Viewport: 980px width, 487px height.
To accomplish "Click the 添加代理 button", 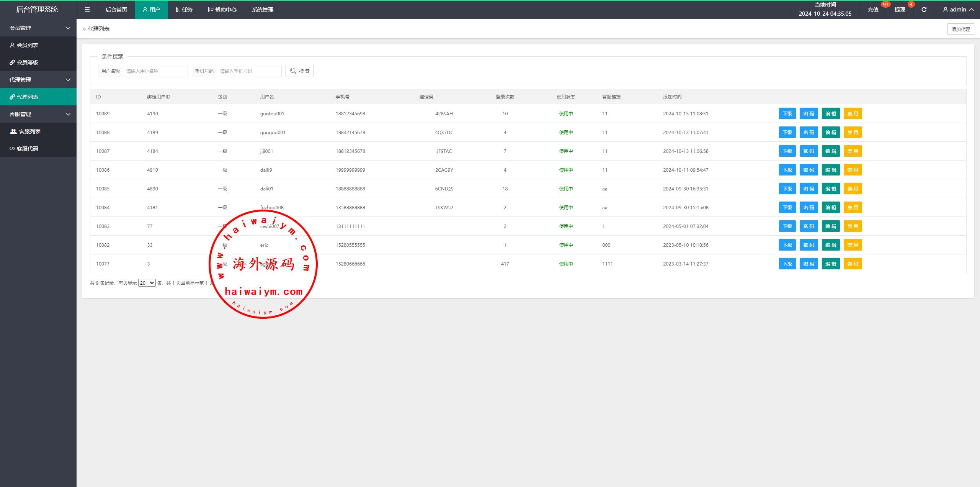I will pos(960,29).
